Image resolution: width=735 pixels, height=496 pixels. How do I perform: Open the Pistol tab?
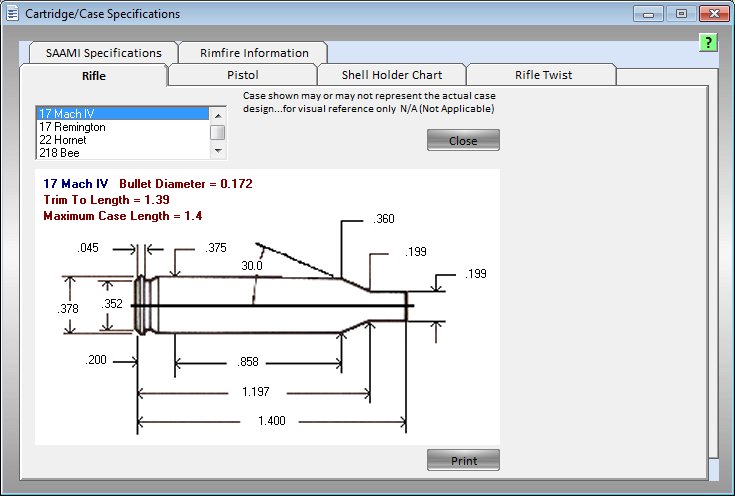click(241, 75)
